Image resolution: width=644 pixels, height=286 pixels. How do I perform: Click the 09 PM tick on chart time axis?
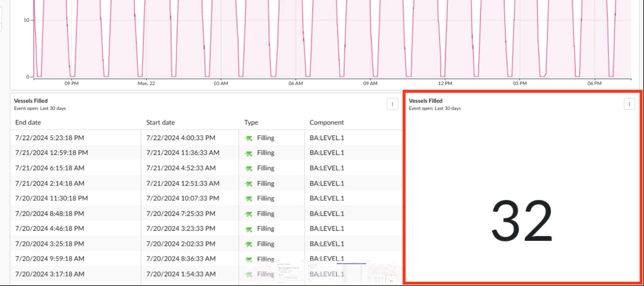pos(71,84)
